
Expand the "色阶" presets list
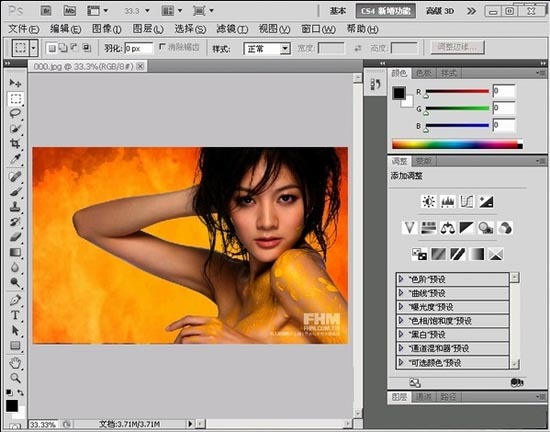pyautogui.click(x=401, y=279)
